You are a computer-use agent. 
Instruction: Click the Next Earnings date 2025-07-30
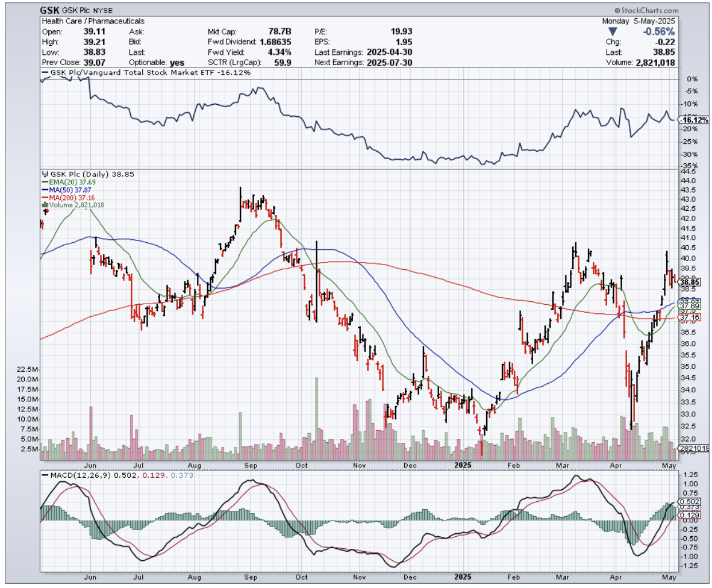click(389, 62)
